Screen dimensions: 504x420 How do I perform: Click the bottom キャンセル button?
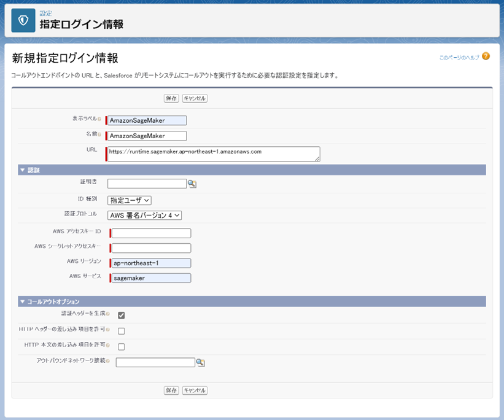point(195,391)
